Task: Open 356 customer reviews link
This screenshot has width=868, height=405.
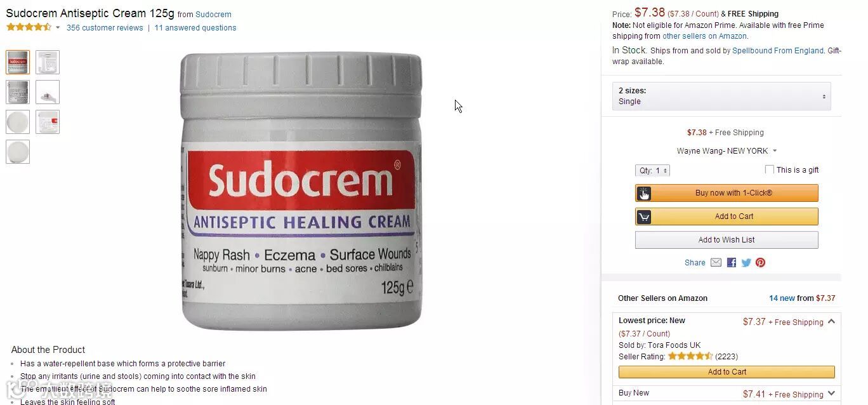Action: coord(105,28)
